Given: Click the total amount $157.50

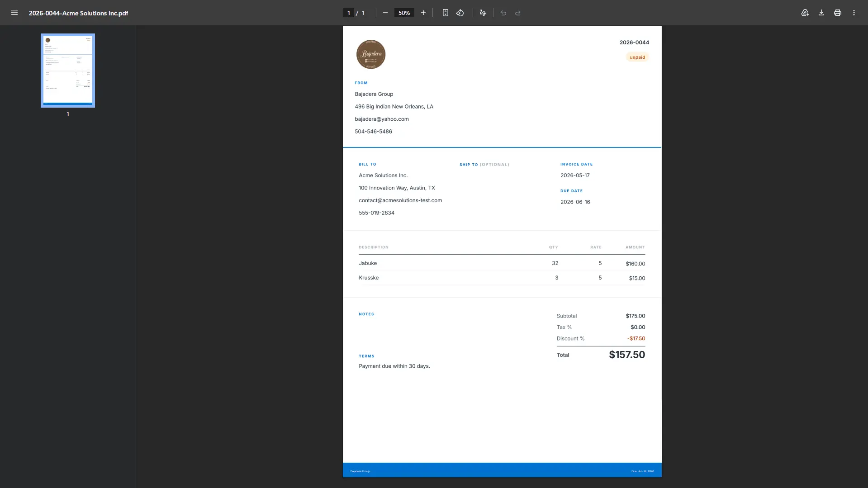Looking at the screenshot, I should pos(627,355).
